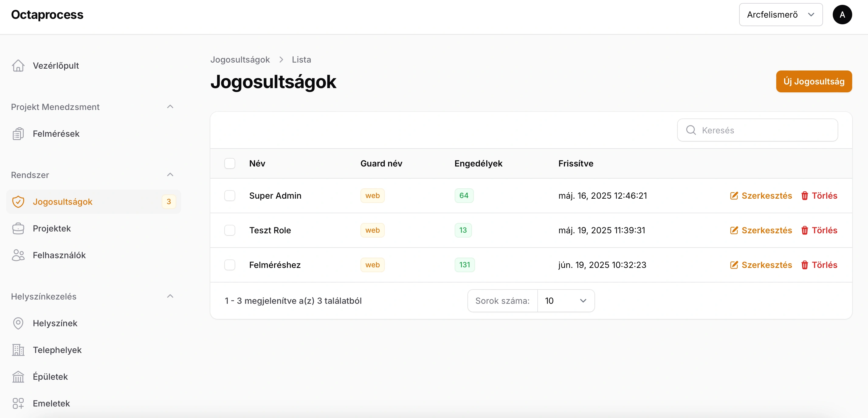
Task: Open Felmérések clipboard icon in sidebar
Action: click(18, 134)
